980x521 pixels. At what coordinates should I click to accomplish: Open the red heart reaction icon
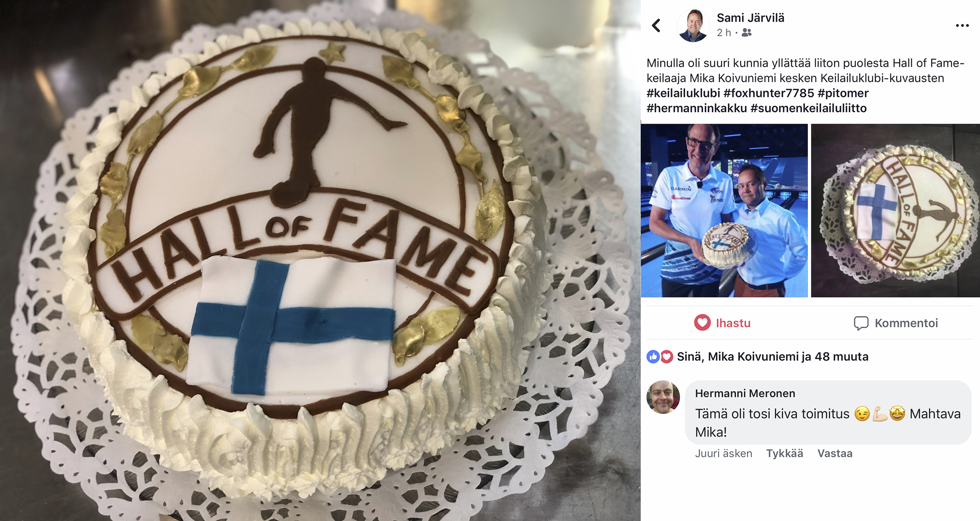(x=666, y=357)
